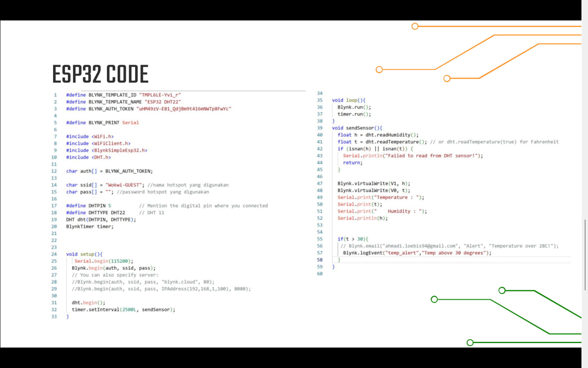Click the "if(t > 30){" condition line
Viewport: 588px width, 368px height.
pos(353,239)
